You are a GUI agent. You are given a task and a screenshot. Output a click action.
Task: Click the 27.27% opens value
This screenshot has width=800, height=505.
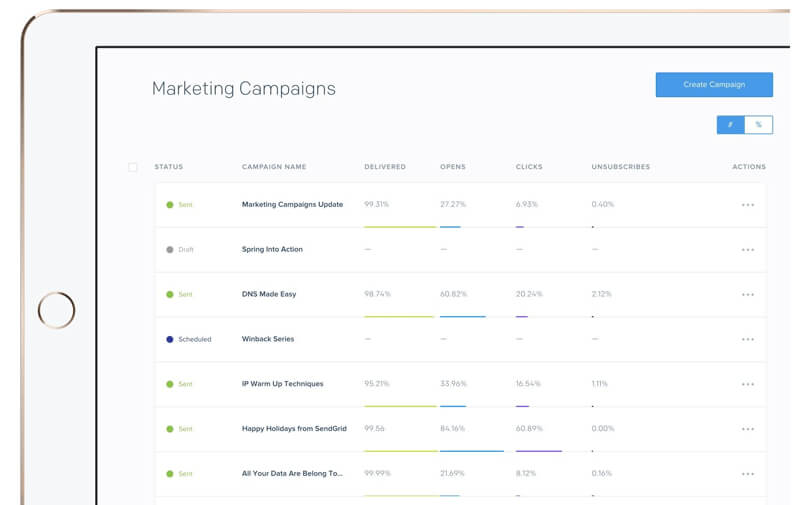453,204
